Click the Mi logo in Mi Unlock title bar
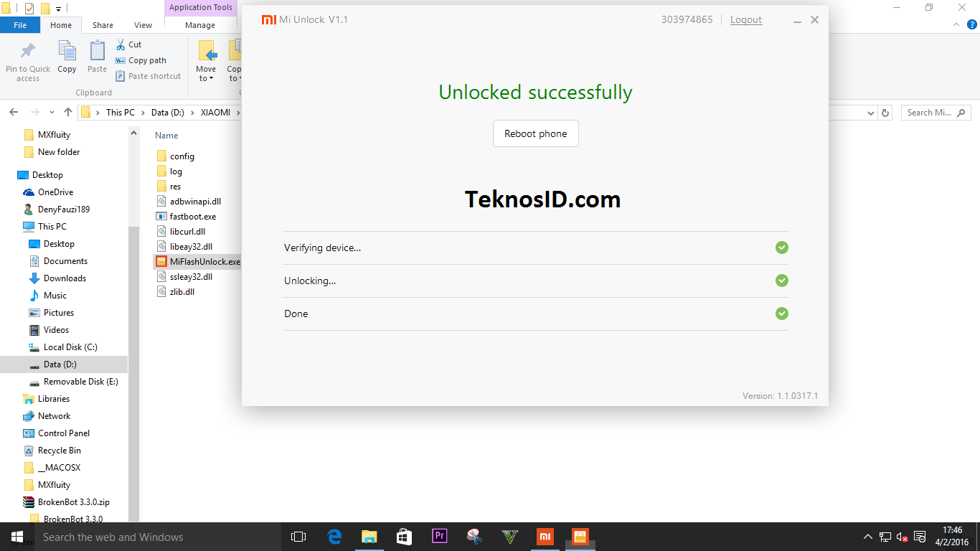This screenshot has width=980, height=551. 269,19
